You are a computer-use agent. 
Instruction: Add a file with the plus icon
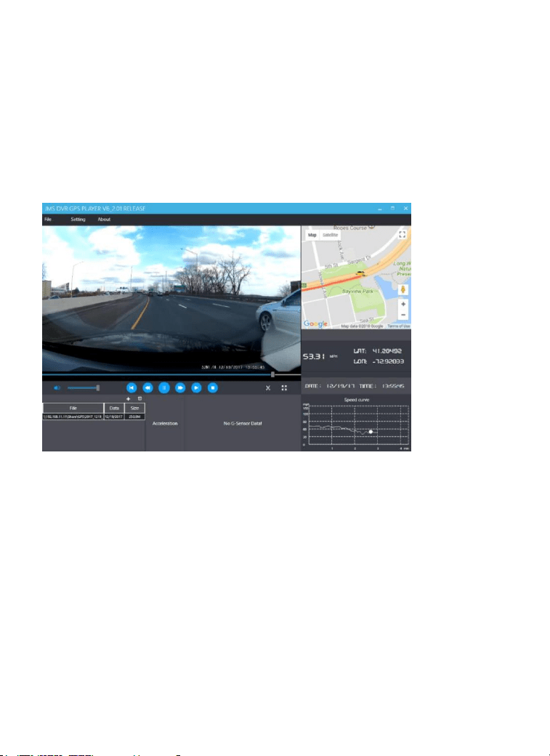(x=128, y=399)
